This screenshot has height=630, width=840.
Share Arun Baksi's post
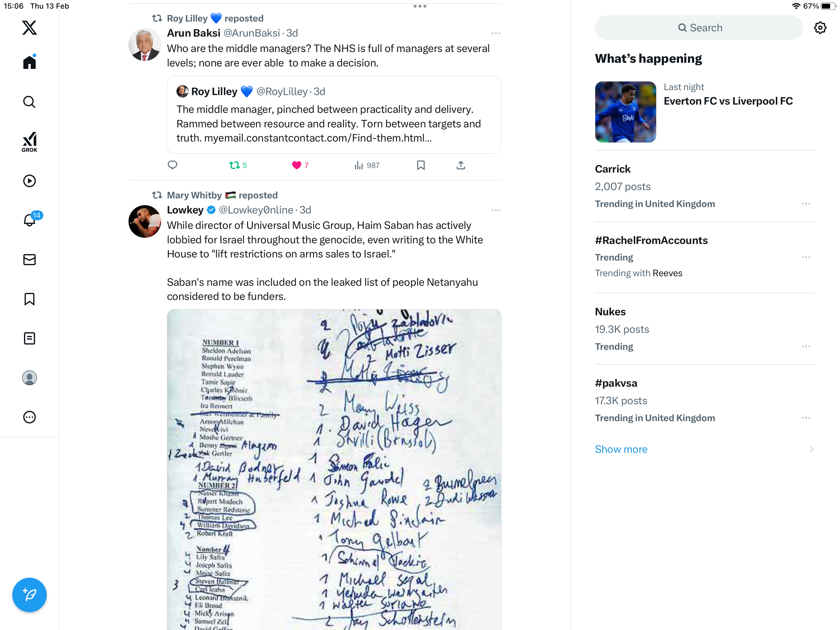[x=461, y=165]
